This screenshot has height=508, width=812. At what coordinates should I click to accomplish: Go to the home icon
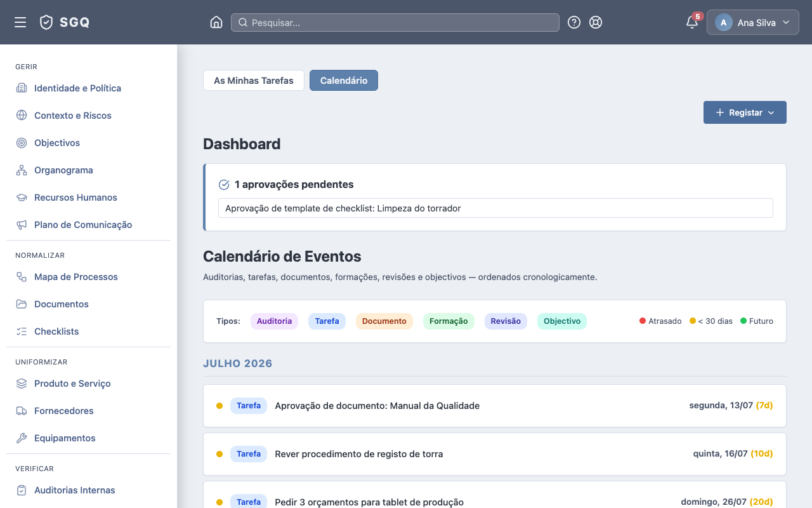tap(216, 22)
